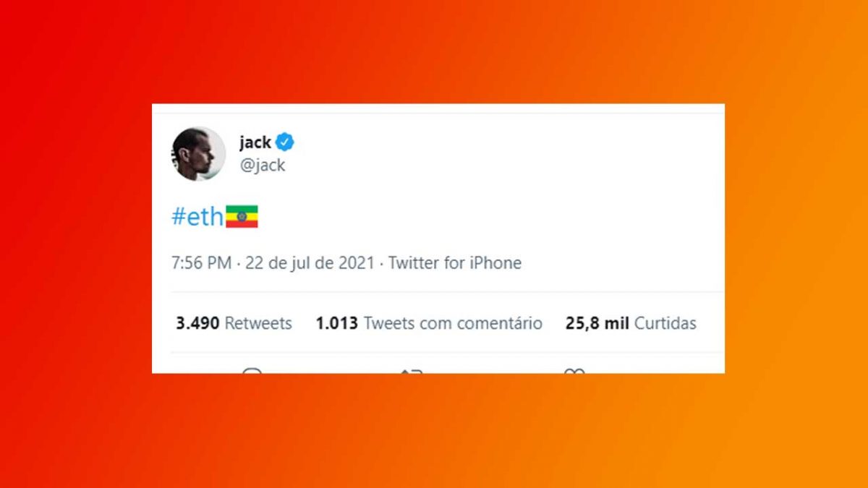
Task: Open the @jack handle link
Action: (263, 165)
